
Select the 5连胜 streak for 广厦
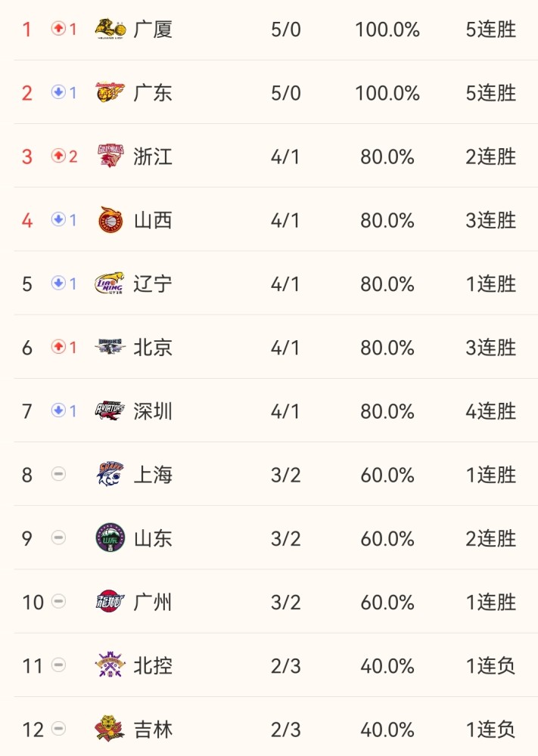pyautogui.click(x=491, y=29)
